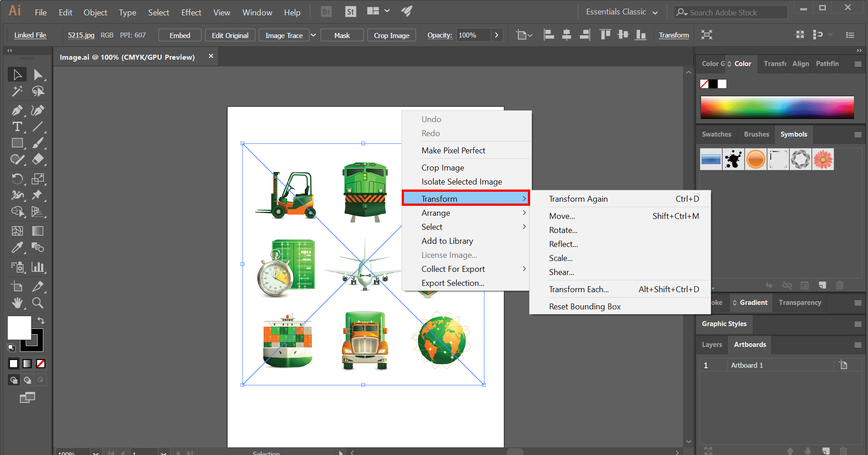
Task: Expand the Image Trace dropdown arrow
Action: [313, 35]
